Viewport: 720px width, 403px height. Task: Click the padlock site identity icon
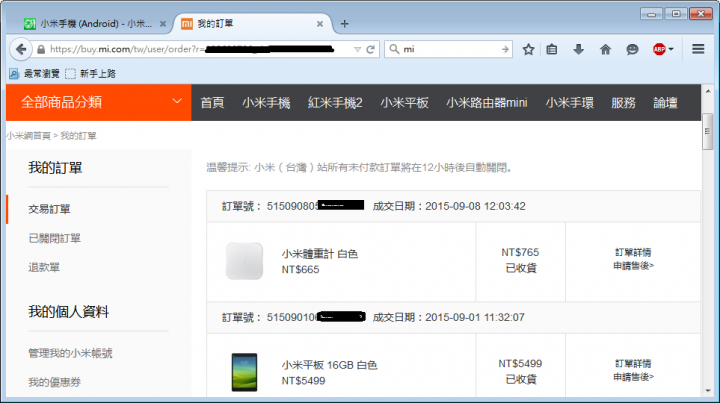point(41,50)
